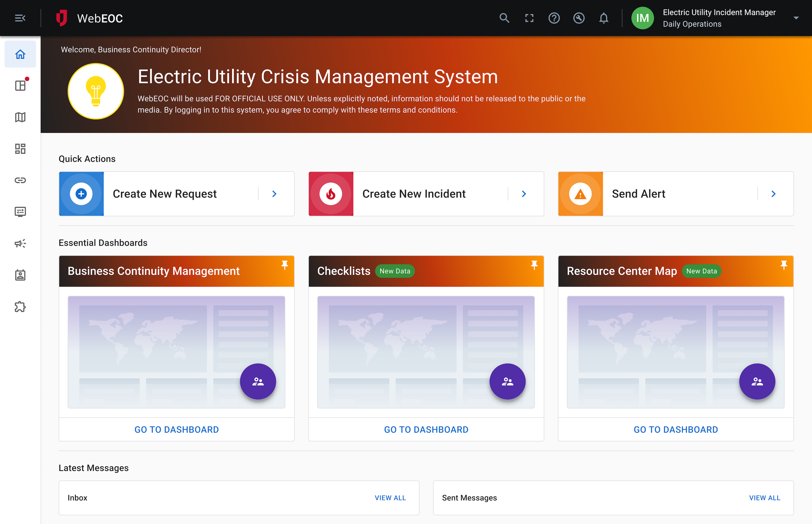Unpin the Resource Center Map dashboard
Image resolution: width=812 pixels, height=524 pixels.
click(784, 265)
